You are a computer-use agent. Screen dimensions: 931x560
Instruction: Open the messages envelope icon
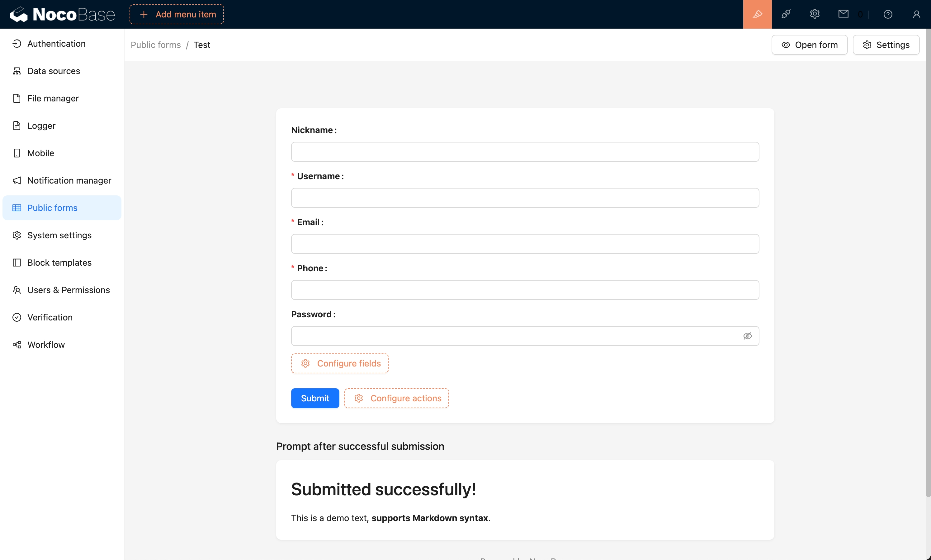click(x=844, y=14)
